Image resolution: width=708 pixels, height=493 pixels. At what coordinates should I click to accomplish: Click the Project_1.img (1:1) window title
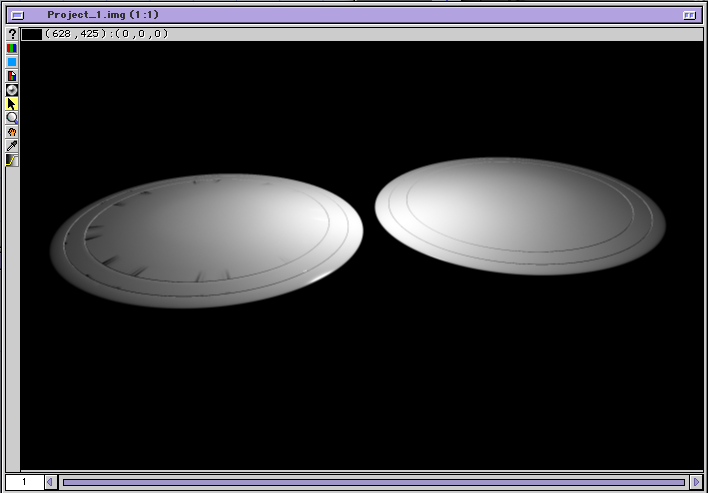103,15
